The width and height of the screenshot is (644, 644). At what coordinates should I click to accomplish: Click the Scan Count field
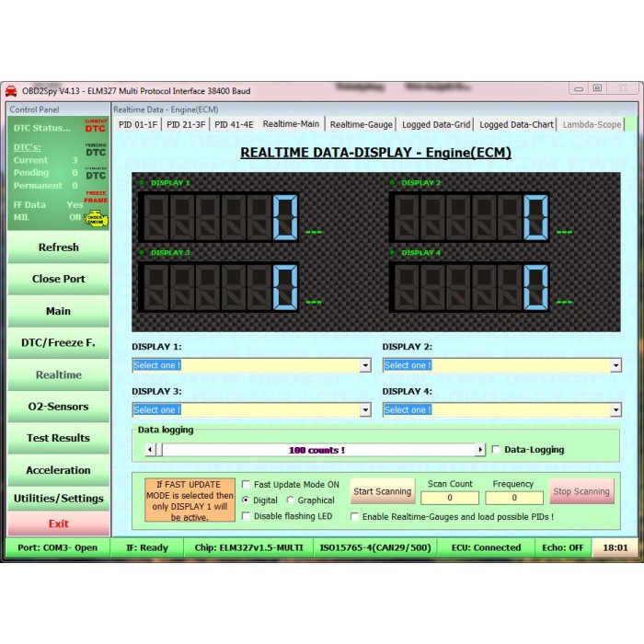[450, 498]
